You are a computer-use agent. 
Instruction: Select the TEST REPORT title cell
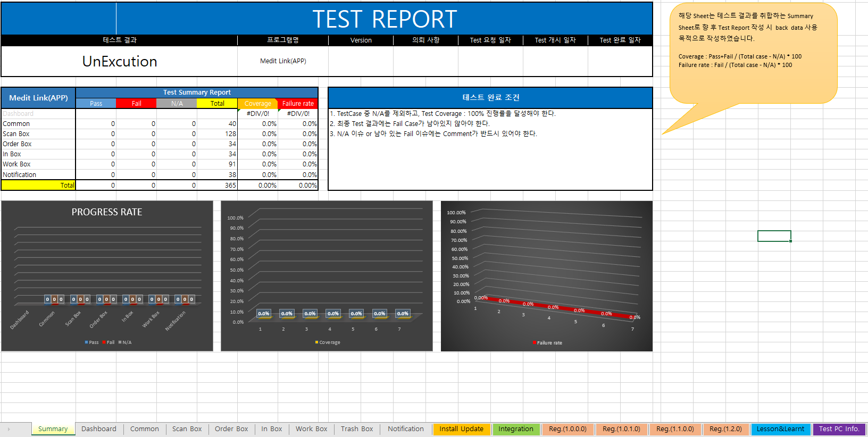(x=385, y=19)
